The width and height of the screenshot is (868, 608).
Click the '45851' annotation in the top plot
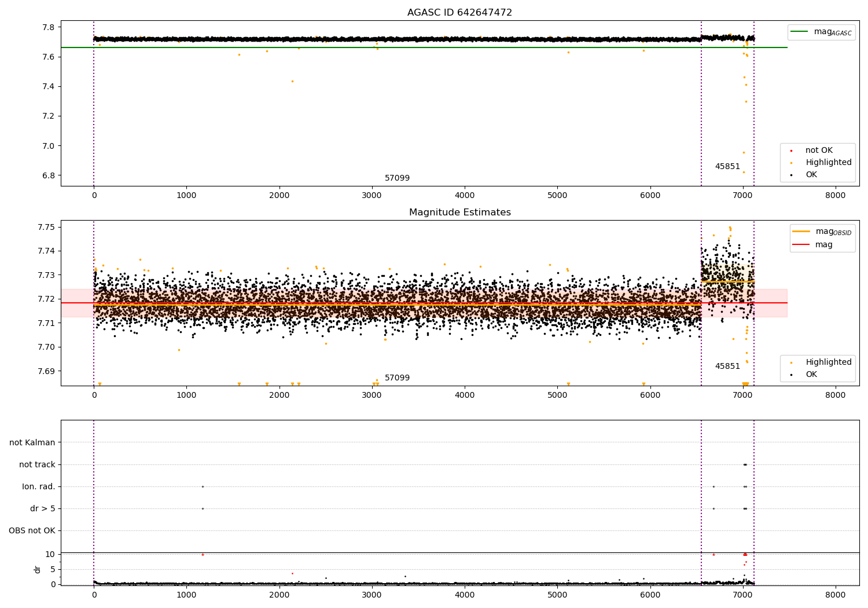(x=727, y=167)
